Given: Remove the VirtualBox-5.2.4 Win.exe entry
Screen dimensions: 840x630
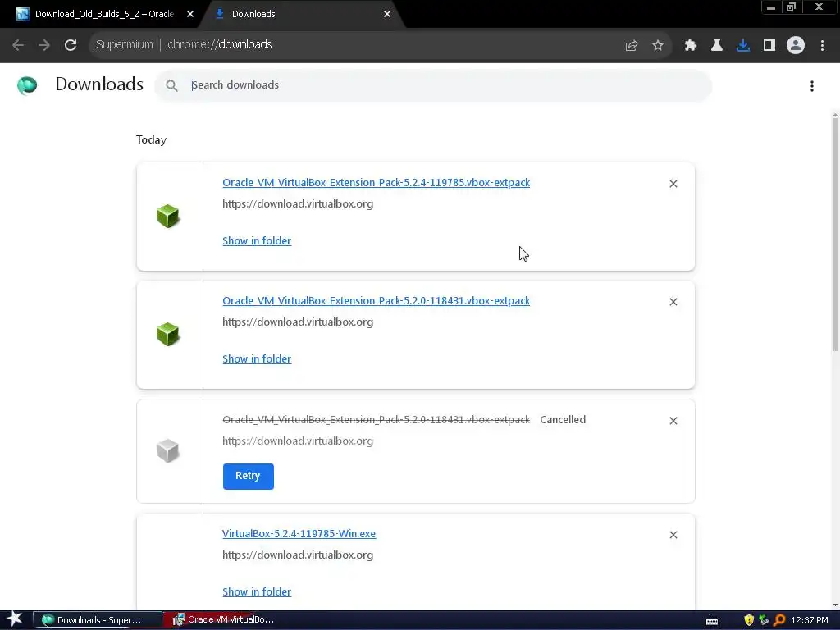Looking at the screenshot, I should click(673, 535).
